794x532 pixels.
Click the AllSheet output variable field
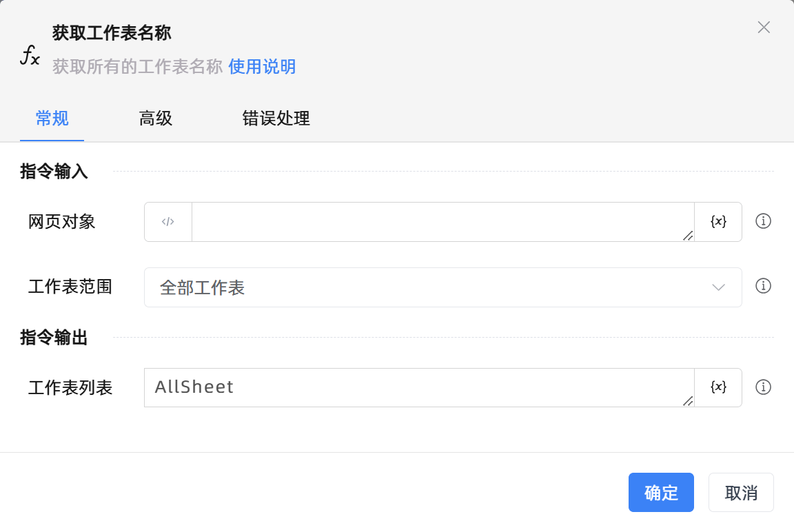[x=418, y=387]
